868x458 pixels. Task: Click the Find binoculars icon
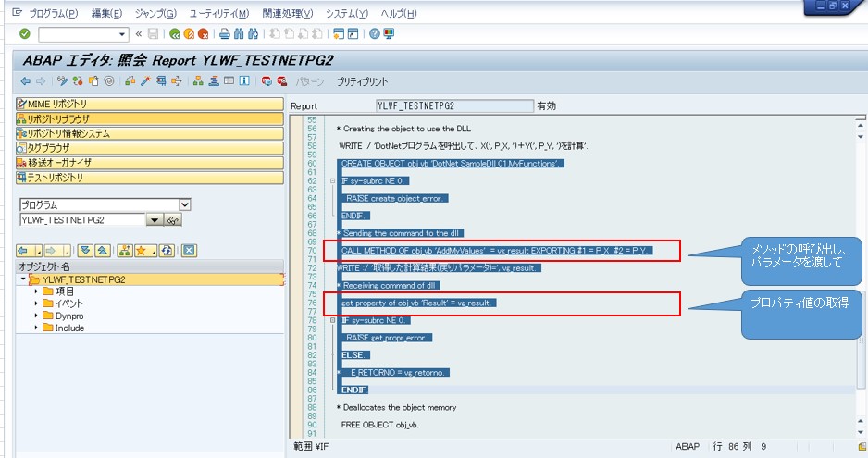239,34
